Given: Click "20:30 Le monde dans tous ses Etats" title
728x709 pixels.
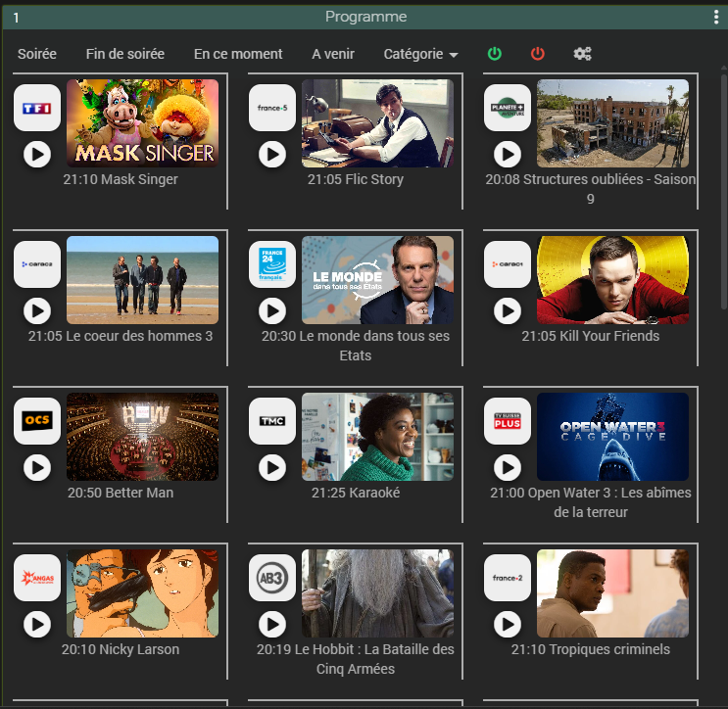Looking at the screenshot, I should (355, 346).
